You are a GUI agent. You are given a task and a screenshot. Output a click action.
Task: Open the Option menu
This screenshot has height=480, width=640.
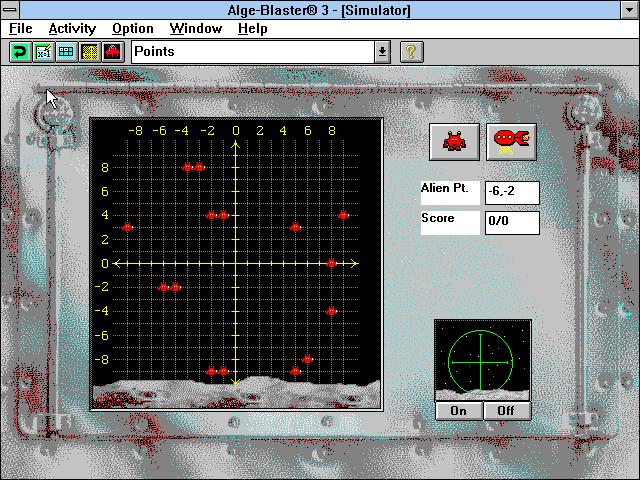coord(133,29)
